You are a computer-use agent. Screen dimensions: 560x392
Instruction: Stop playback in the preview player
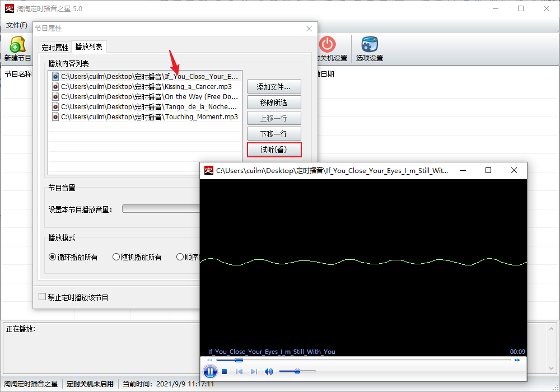click(x=225, y=372)
